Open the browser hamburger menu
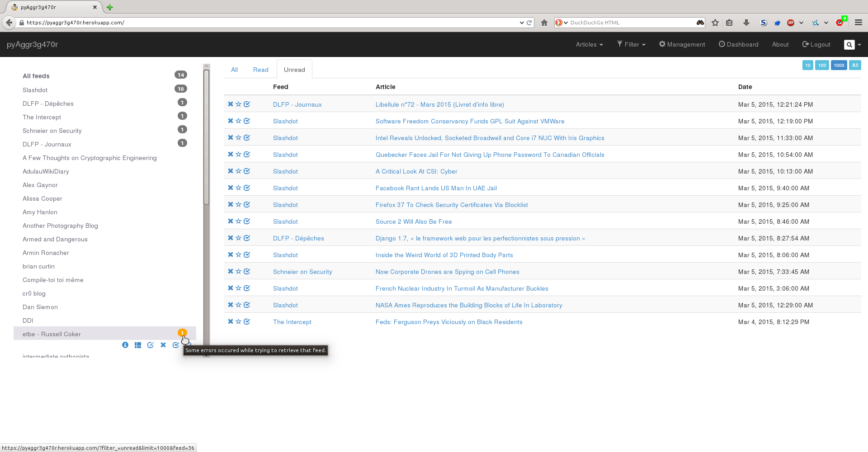The height and width of the screenshot is (452, 868). [859, 23]
